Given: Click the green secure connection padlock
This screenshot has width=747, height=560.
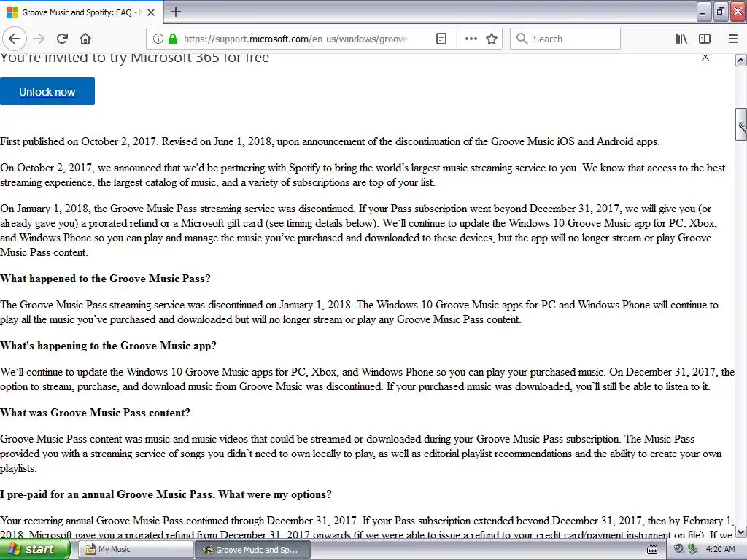Looking at the screenshot, I should pyautogui.click(x=173, y=39).
